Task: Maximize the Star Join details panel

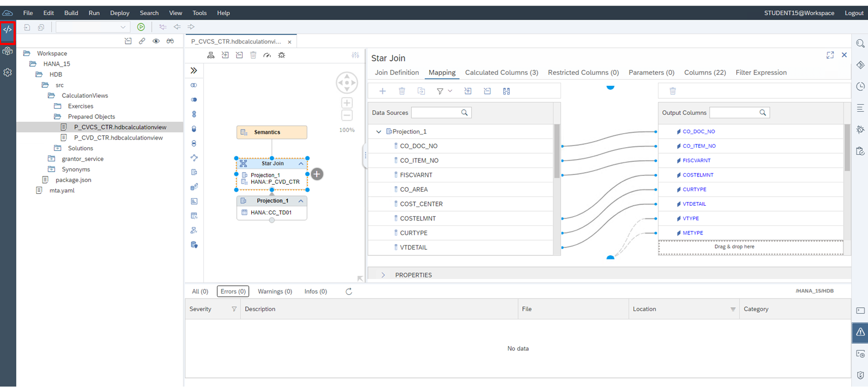Action: [x=830, y=55]
